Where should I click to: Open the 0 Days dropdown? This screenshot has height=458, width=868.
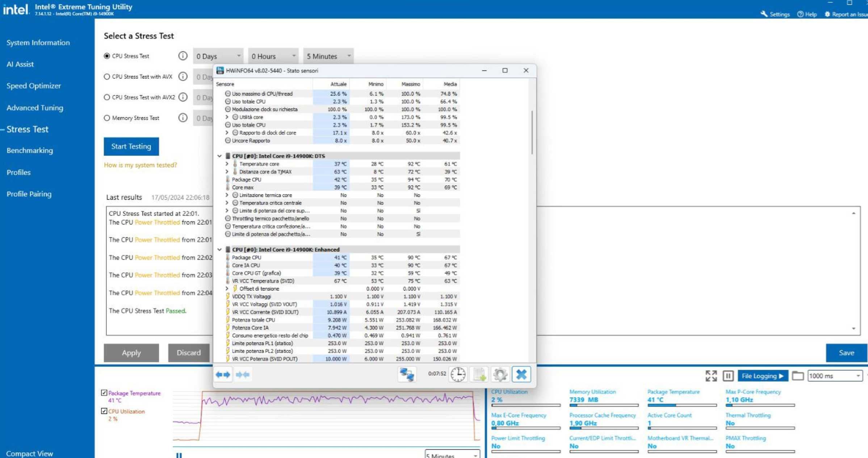pyautogui.click(x=218, y=56)
